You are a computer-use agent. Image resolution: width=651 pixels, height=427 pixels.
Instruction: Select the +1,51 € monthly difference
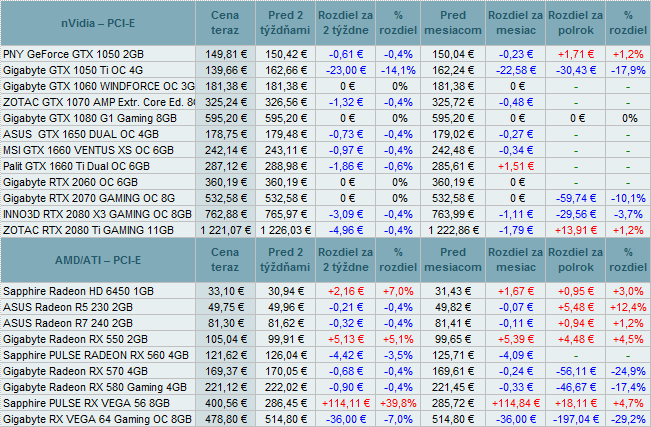(x=516, y=167)
